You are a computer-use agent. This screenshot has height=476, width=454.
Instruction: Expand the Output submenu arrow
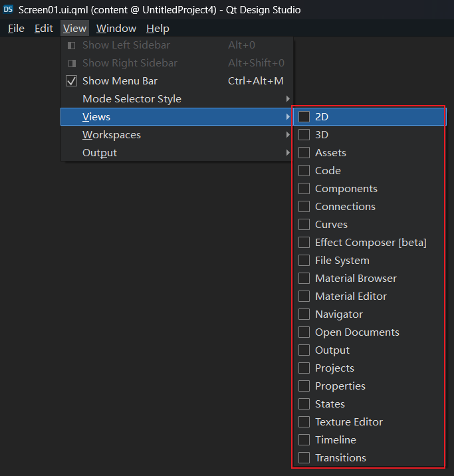pos(288,153)
